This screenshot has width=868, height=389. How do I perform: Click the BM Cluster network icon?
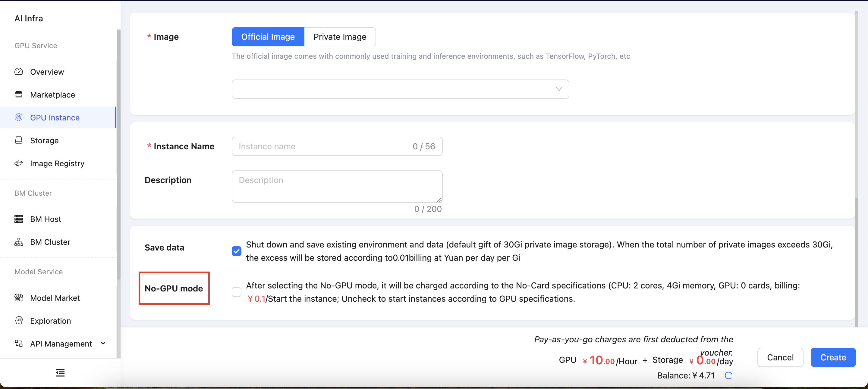[x=18, y=242]
